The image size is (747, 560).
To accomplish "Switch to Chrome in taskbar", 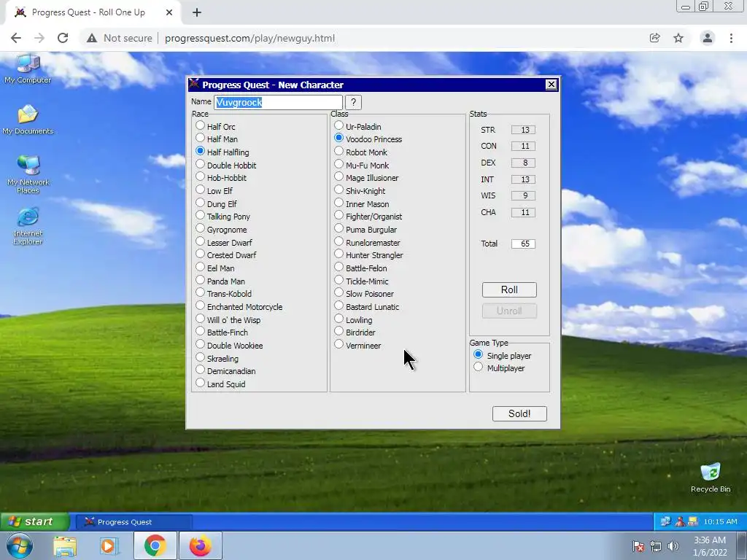I will pos(155,545).
